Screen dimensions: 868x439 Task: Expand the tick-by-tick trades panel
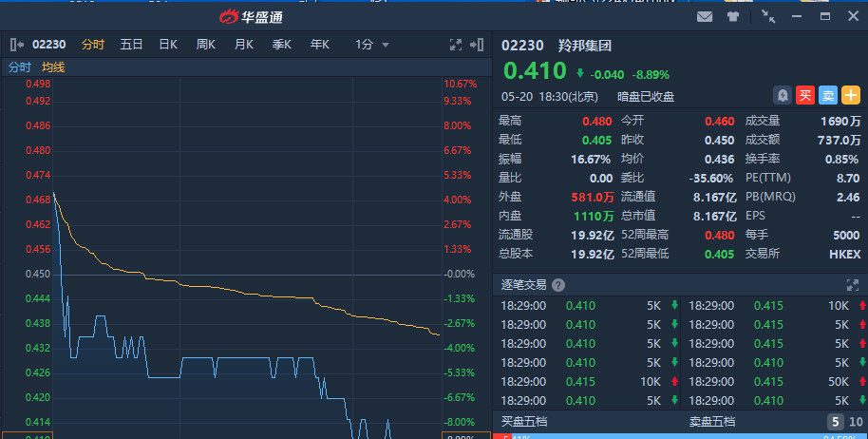(853, 285)
